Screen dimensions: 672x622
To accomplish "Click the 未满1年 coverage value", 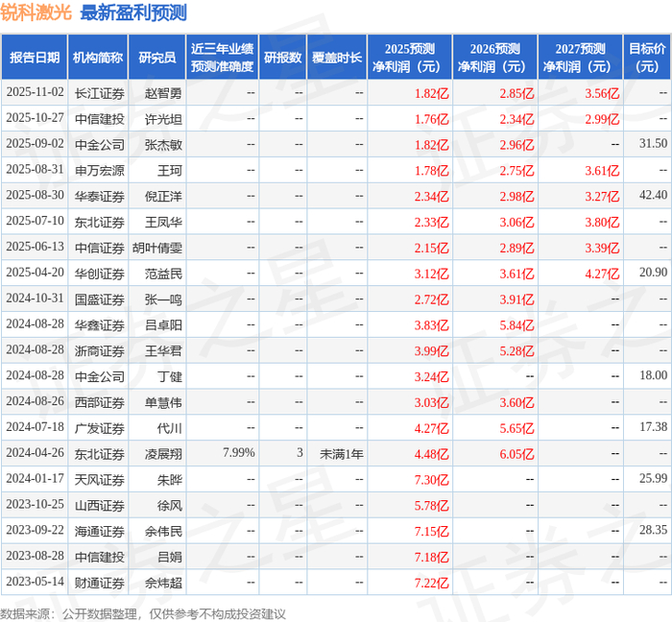I will [x=342, y=454].
